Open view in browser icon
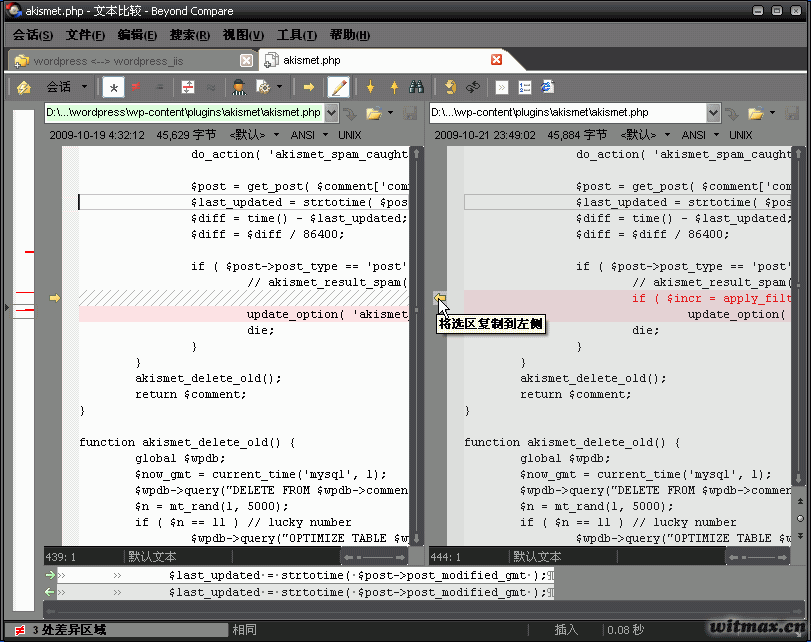The image size is (811, 642). click(547, 87)
